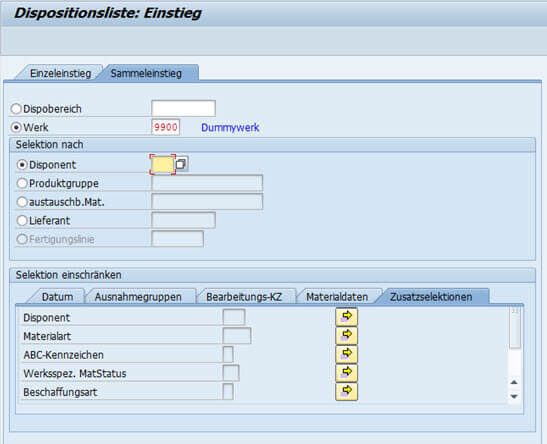Click the Materialart input field
Screen dimensions: 547x444
(237, 336)
